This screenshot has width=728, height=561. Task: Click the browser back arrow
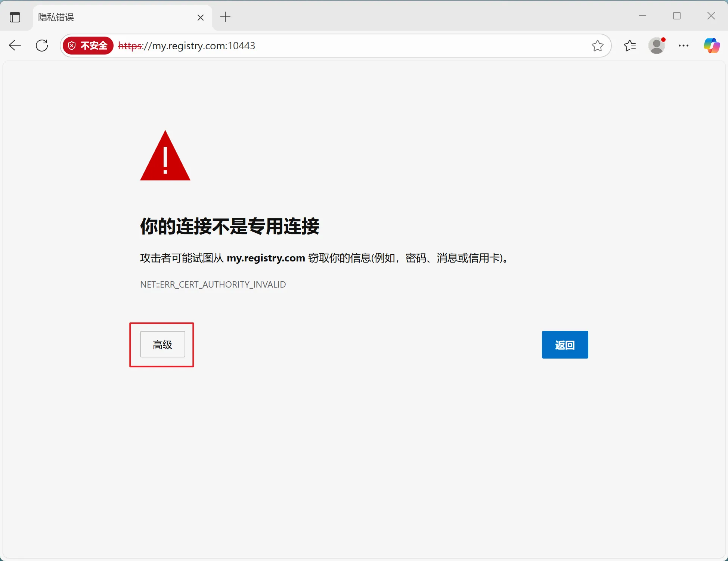click(x=15, y=46)
